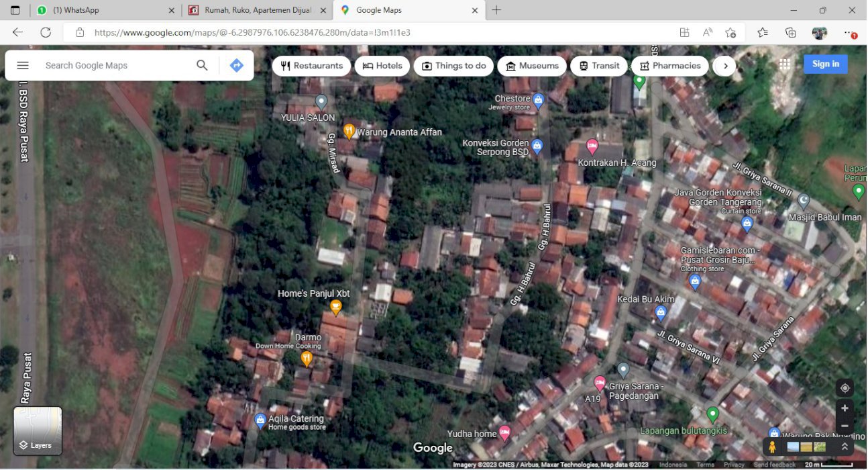868x470 pixels.
Task: Open the browser apps icon in the address bar
Action: (x=684, y=32)
